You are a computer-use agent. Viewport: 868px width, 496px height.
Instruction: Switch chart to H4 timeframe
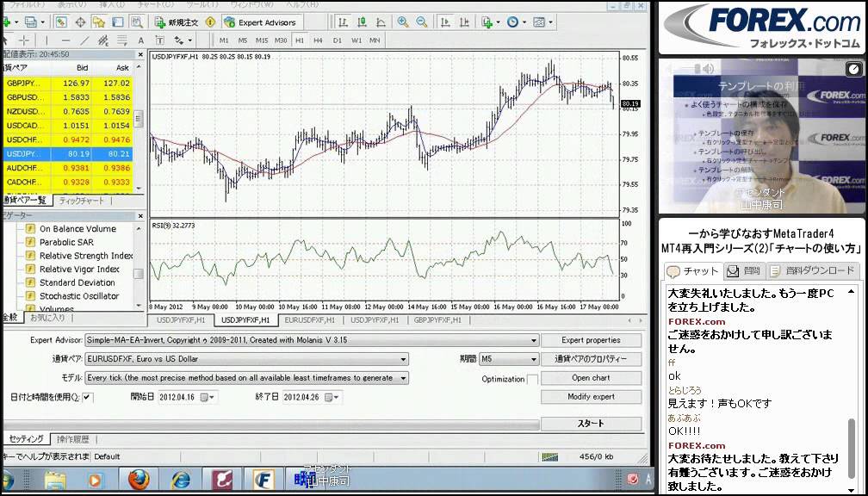318,40
